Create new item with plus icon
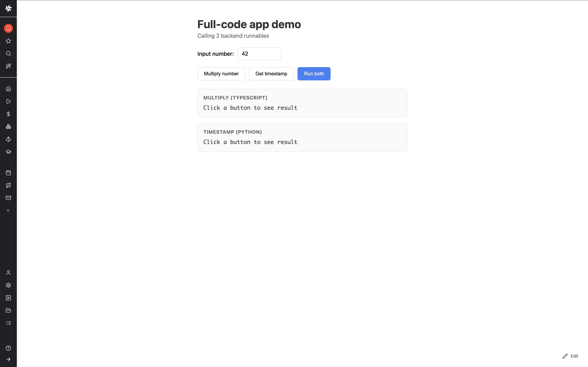Screen dimensions: 588x367 9,210
